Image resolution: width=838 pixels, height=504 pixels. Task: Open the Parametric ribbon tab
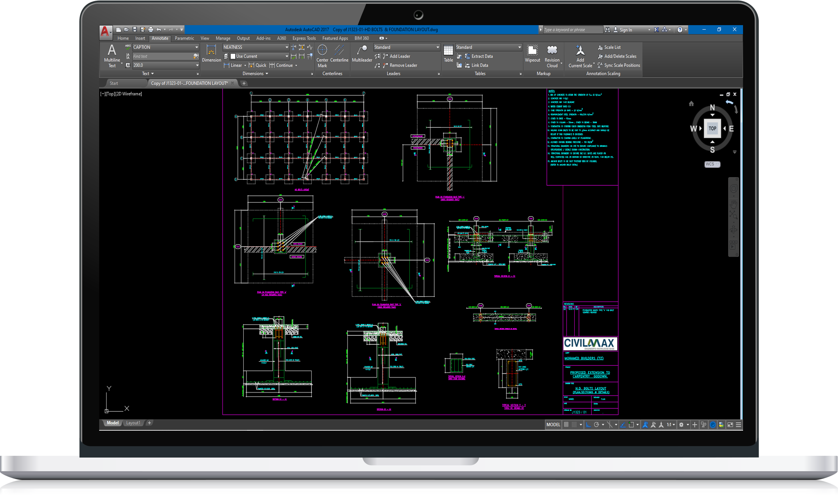(x=184, y=38)
